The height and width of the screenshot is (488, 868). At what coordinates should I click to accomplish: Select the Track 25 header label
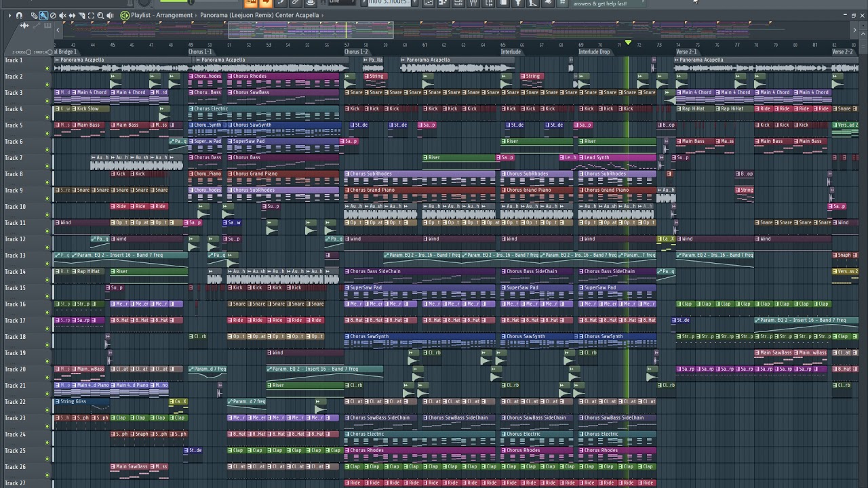(15, 451)
